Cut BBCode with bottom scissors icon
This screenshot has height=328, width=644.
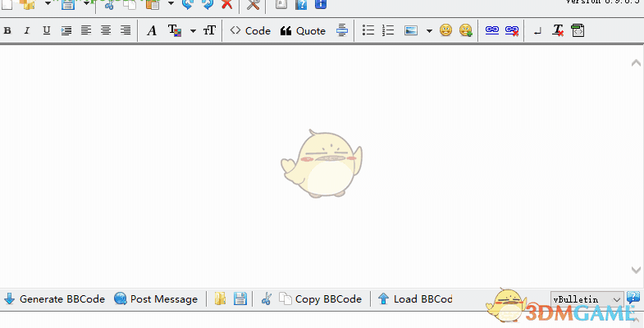pos(266,298)
